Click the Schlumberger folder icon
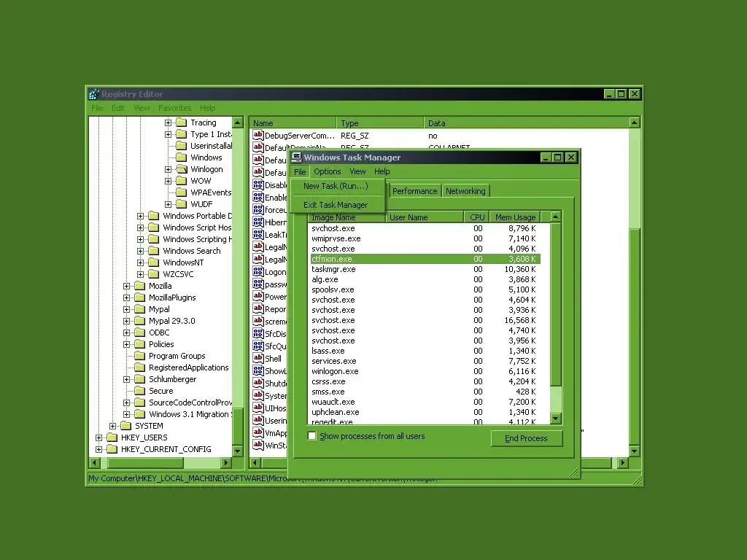This screenshot has height=560, width=747. (139, 379)
